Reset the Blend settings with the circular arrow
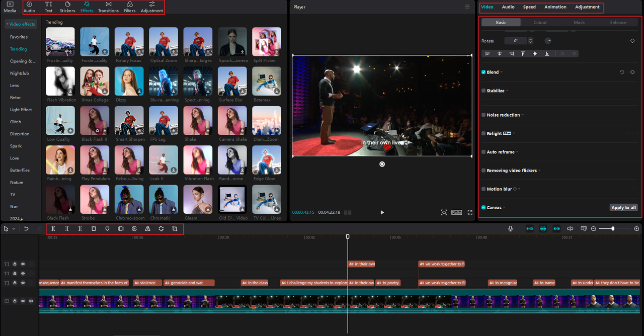 622,72
